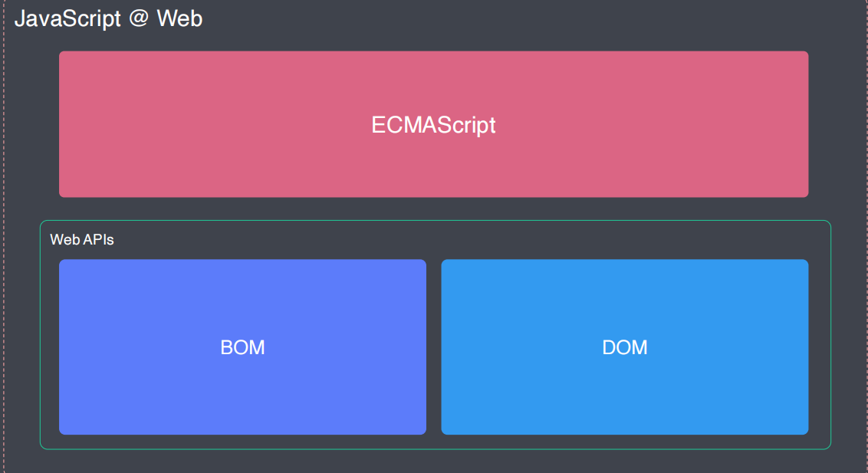Click the word "APIs" in the container label
Viewport: 868px width, 473px height.
click(98, 240)
